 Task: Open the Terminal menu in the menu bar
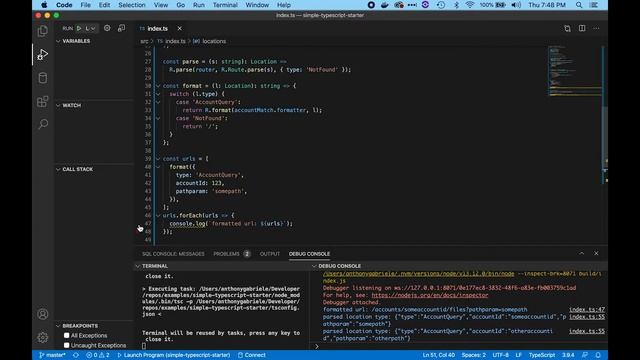point(225,5)
